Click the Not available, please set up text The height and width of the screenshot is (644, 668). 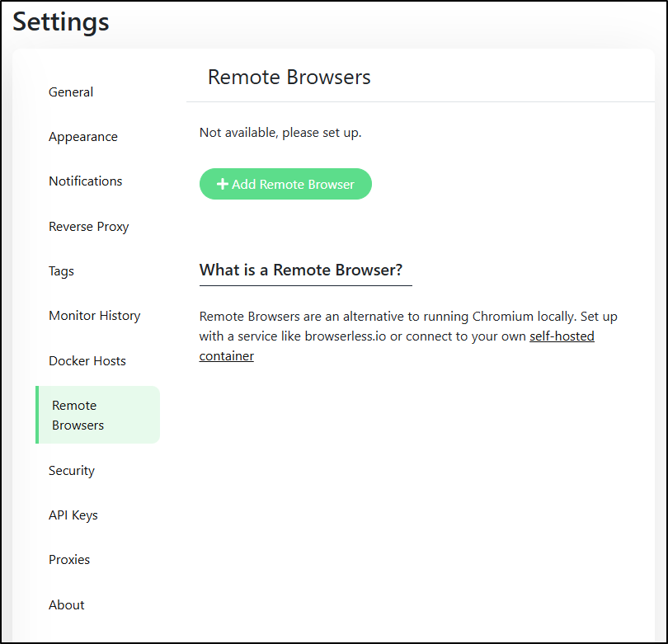coord(280,133)
